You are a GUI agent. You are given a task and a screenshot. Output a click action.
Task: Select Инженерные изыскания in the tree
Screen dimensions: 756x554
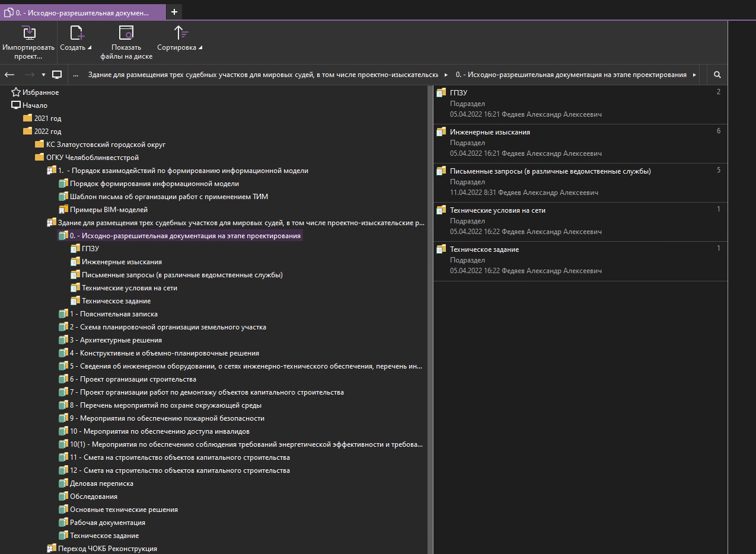[x=122, y=262]
